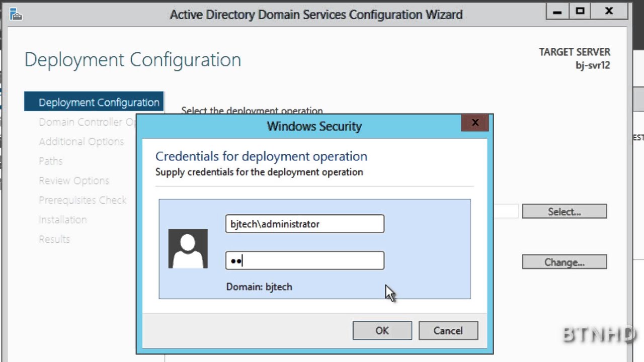Open the Results wizard step
This screenshot has width=644, height=362.
pyautogui.click(x=54, y=239)
